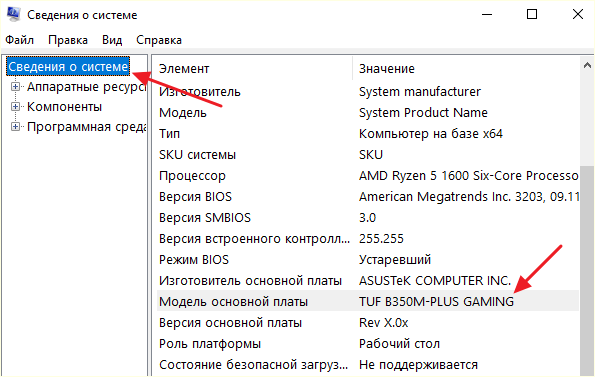Select Сведения о системе tree node
Screen dimensions: 595x377
[x=68, y=67]
